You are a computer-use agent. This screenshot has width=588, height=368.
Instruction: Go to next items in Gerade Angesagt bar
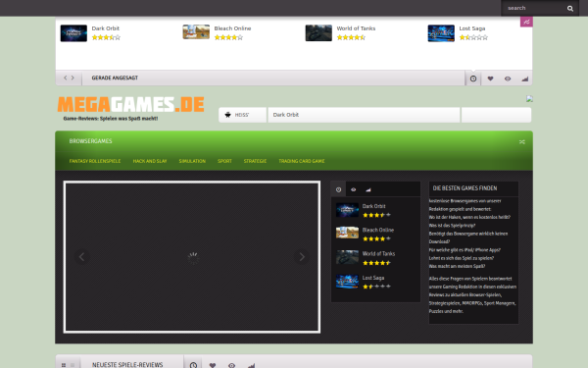pyautogui.click(x=73, y=78)
